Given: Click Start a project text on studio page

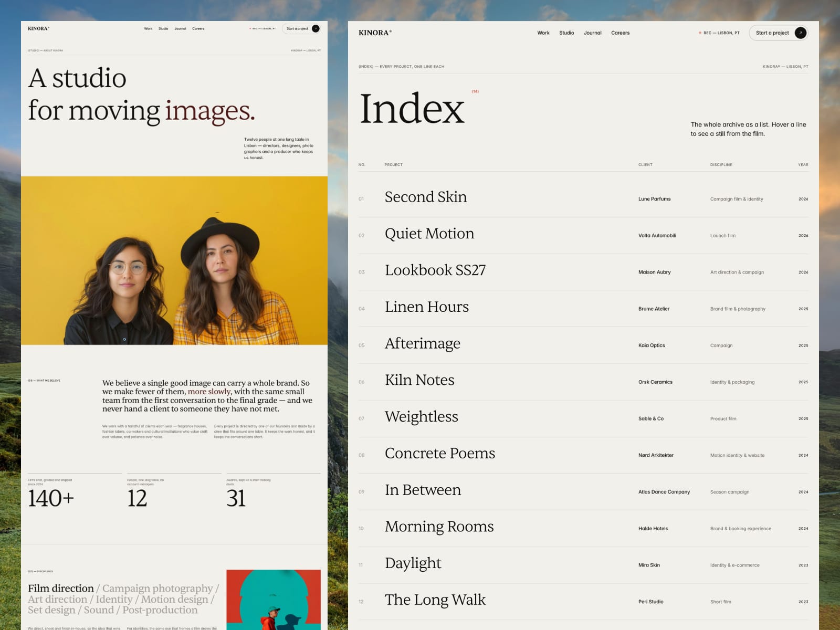Looking at the screenshot, I should tap(297, 28).
